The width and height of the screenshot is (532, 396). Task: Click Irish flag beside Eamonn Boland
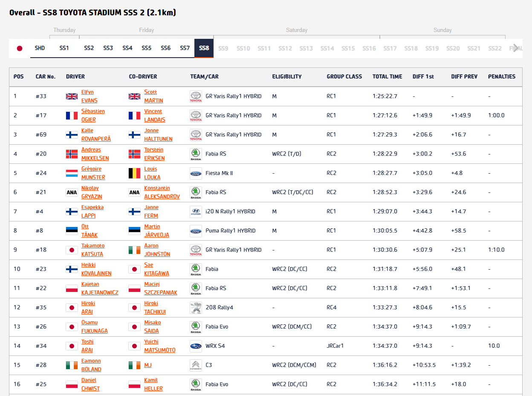(x=72, y=365)
